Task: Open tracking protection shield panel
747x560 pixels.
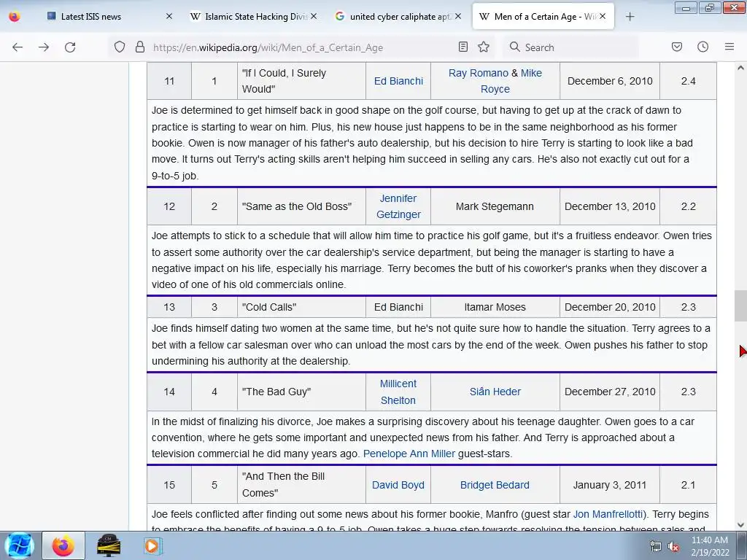Action: pos(120,47)
